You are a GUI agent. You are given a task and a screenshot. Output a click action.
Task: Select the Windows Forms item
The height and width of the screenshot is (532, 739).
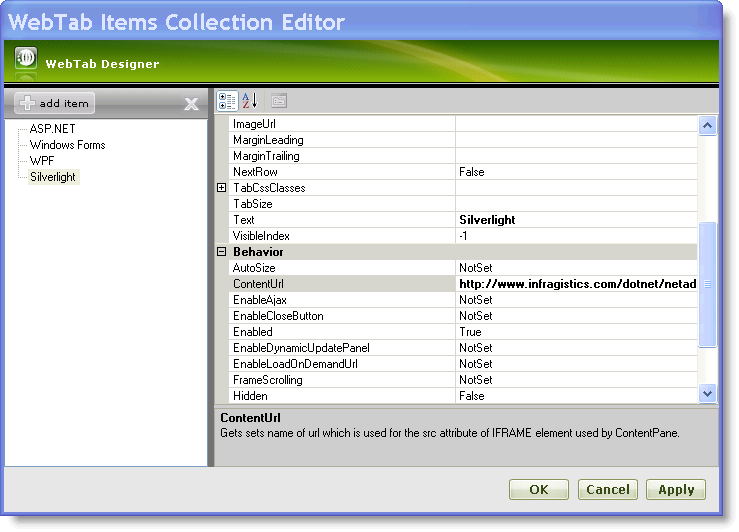point(67,145)
